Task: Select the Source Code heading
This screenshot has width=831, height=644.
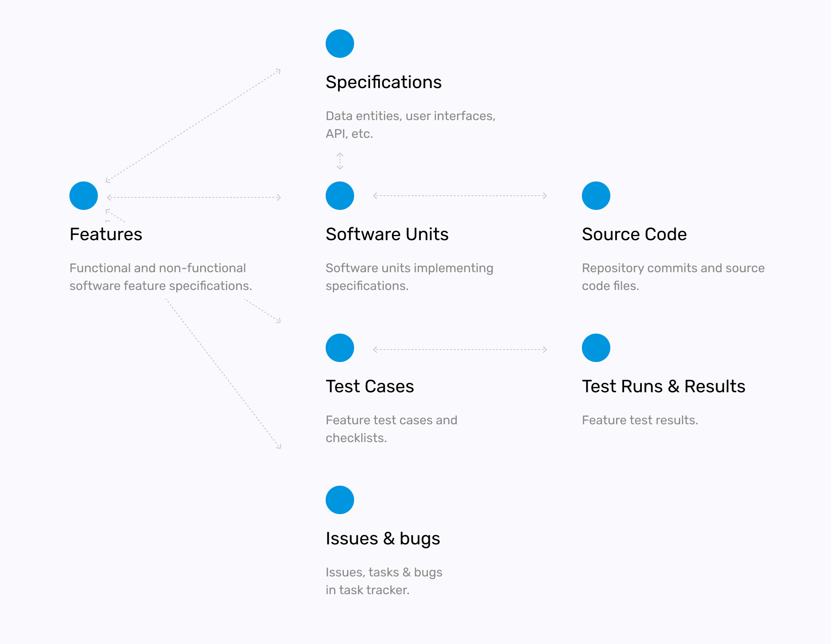Action: pos(634,234)
